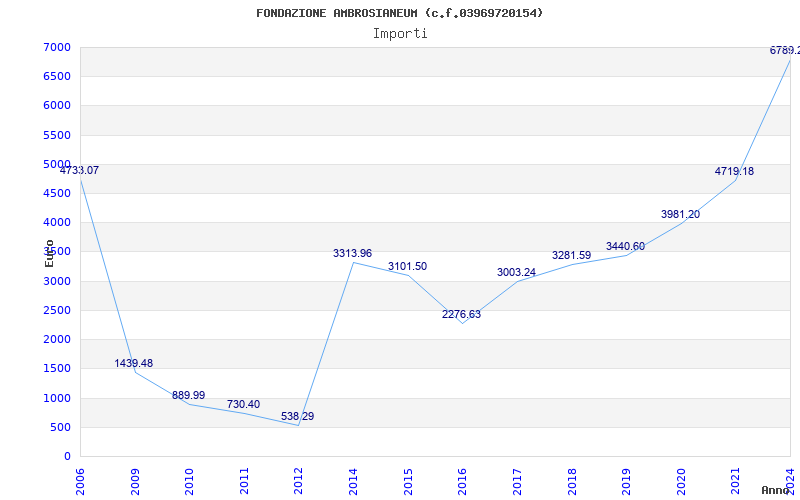Click the 2019 x-axis year label
This screenshot has width=800, height=500.
[626, 482]
